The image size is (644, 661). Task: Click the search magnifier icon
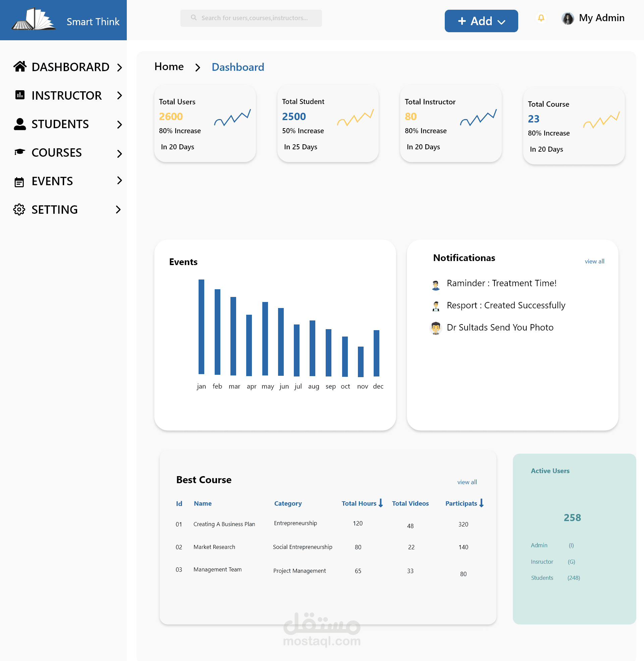[194, 17]
